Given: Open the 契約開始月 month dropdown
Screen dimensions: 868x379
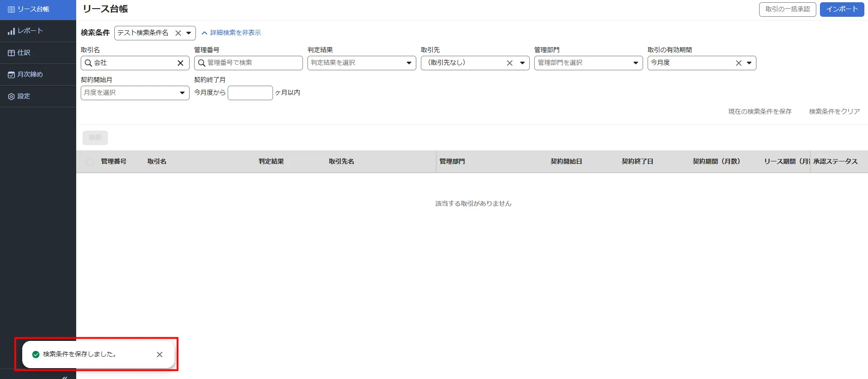Looking at the screenshot, I should (181, 93).
